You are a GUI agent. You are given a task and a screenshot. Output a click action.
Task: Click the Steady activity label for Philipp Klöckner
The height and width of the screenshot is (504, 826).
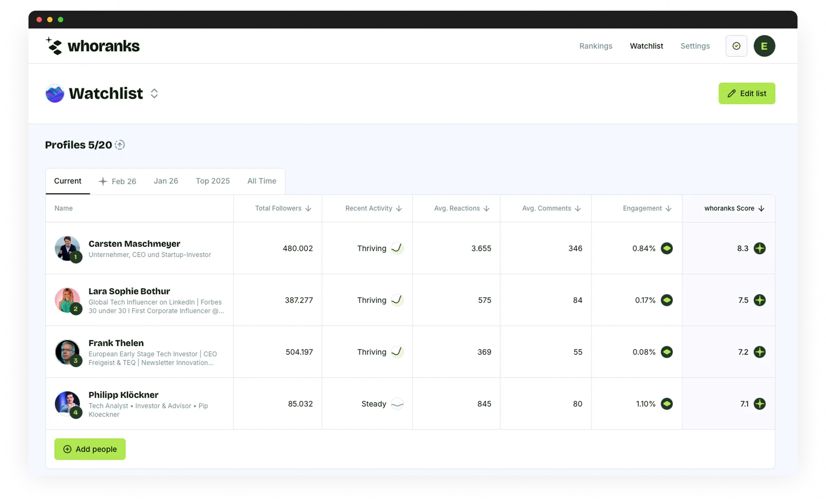point(374,404)
